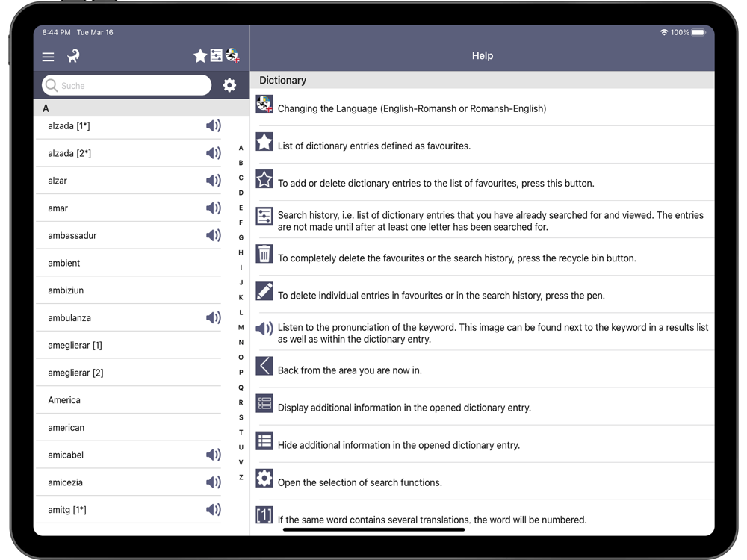Viewport: 747px width, 560px height.
Task: Play pronunciation for amicabel
Action: click(x=214, y=455)
